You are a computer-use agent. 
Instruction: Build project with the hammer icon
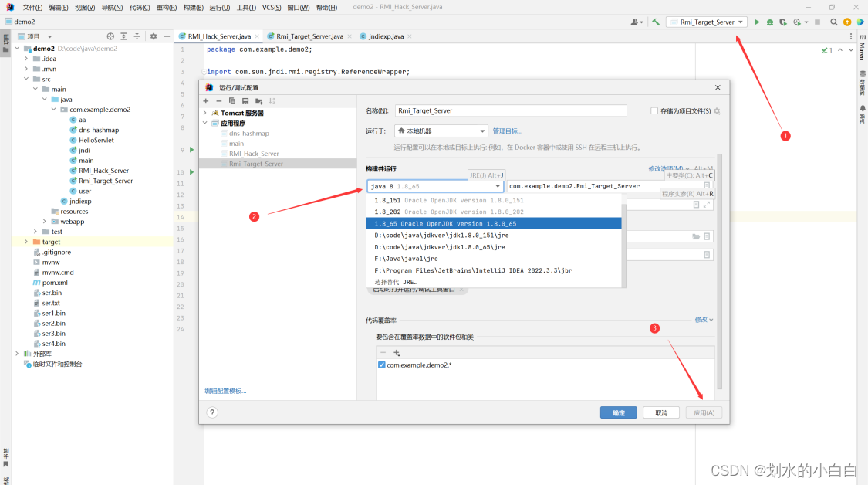(656, 22)
